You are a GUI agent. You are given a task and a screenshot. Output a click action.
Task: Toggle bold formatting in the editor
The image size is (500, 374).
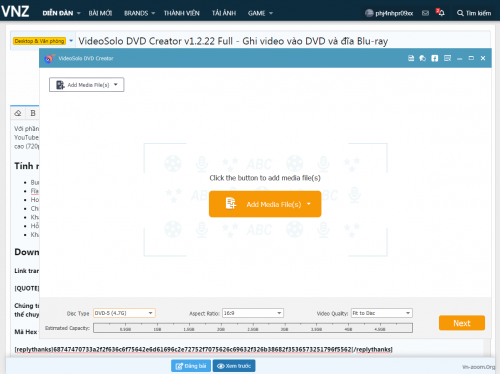coord(33,113)
